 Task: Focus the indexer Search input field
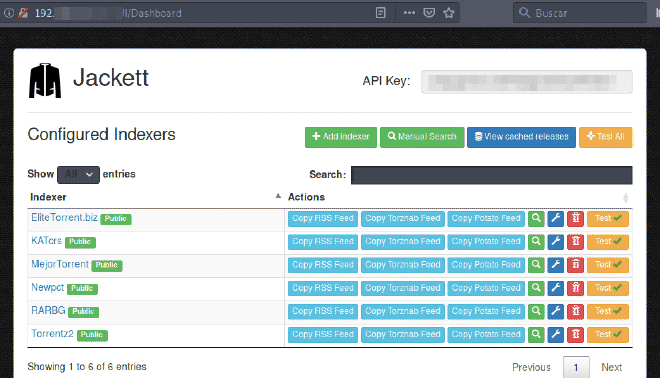tap(492, 175)
